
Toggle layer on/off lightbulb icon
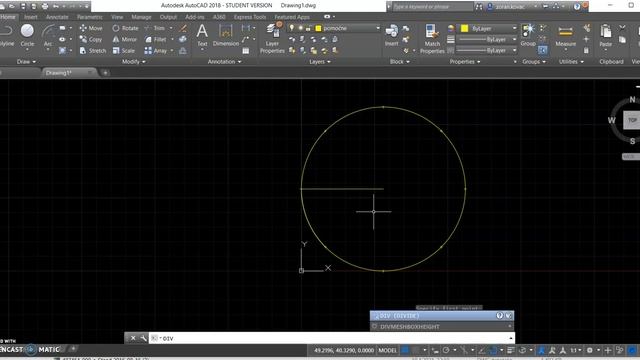[x=291, y=28]
